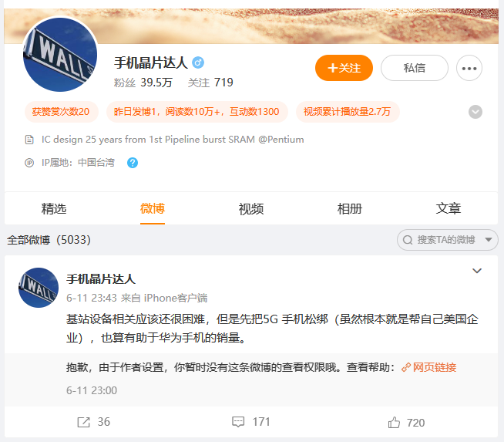Click the repost share icon
Screen dimensions: 504x442
point(83,422)
